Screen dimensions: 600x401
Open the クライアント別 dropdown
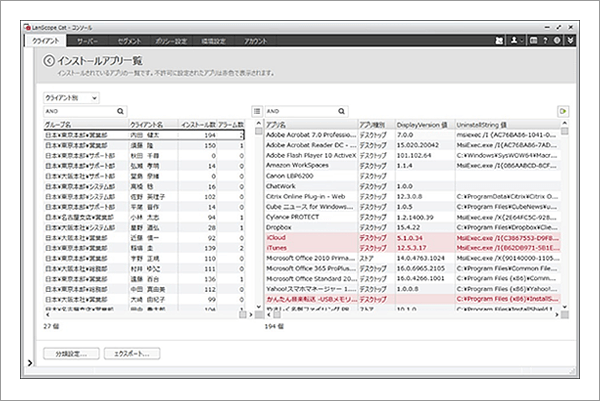coord(70,97)
